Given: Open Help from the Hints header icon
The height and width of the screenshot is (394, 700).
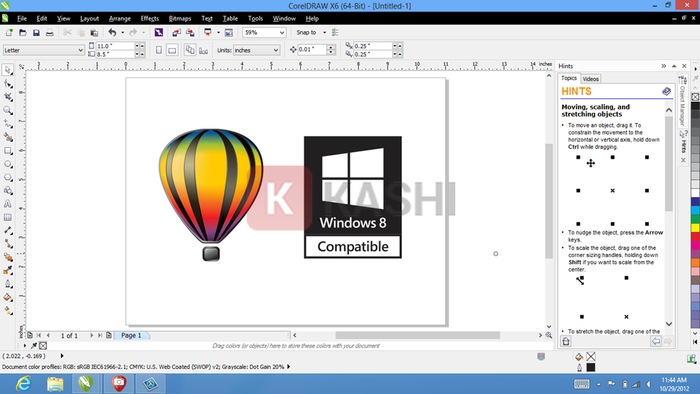Looking at the screenshot, I should [x=666, y=91].
